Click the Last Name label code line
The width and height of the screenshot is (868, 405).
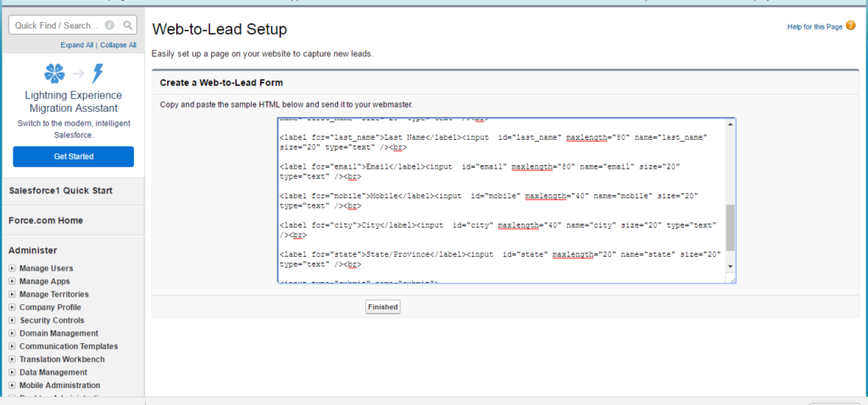[x=494, y=142]
